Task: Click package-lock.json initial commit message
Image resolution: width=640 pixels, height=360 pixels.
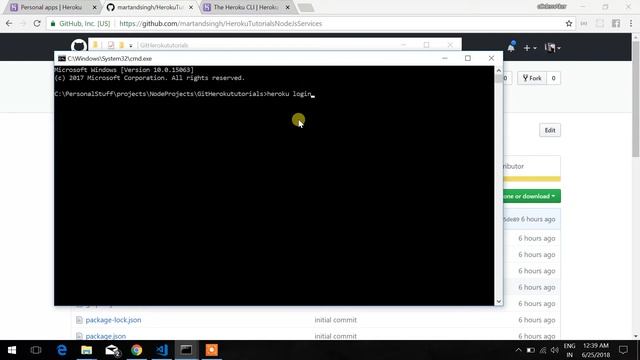Action: (x=336, y=320)
